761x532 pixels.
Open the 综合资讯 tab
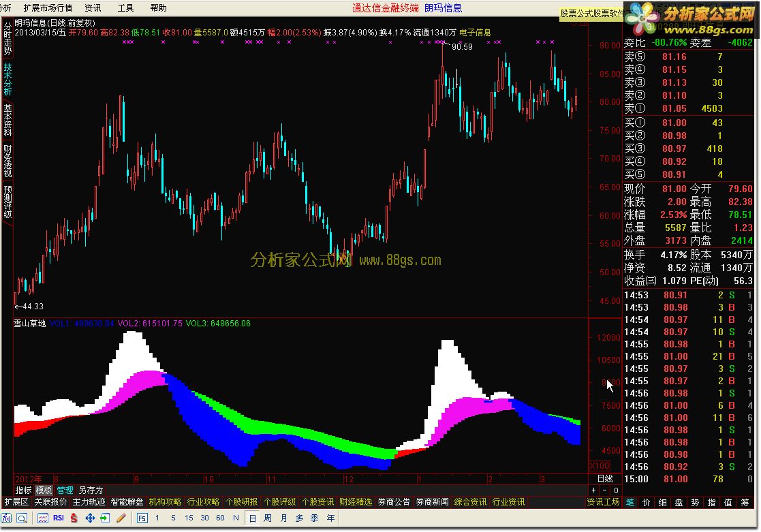click(x=470, y=502)
